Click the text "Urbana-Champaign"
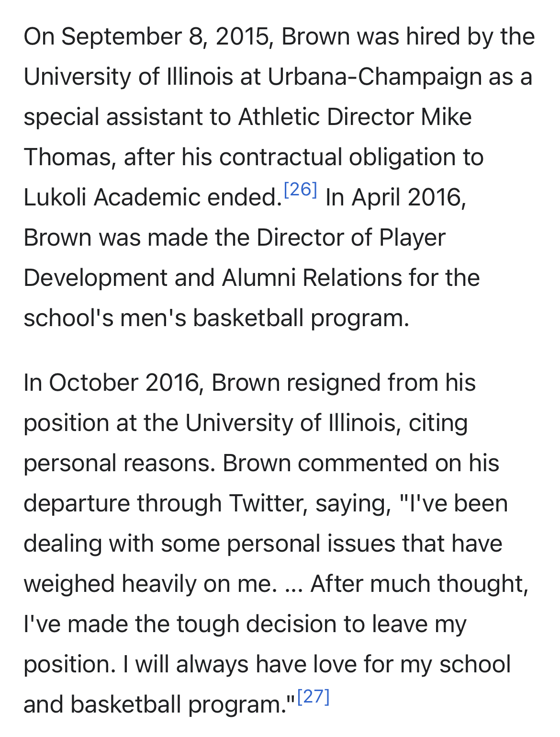Screen dimensions: 560x737 pos(374,77)
